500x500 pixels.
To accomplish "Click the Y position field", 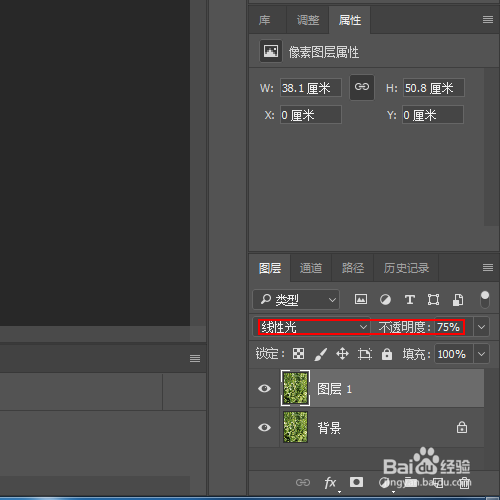I will pyautogui.click(x=433, y=115).
